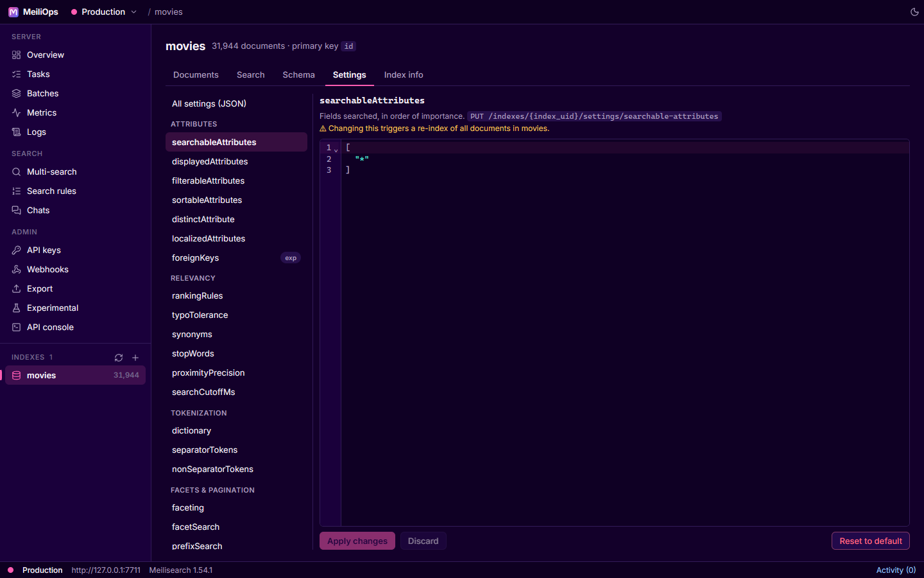The height and width of the screenshot is (578, 924).
Task: Click the Experimental flask icon
Action: click(17, 308)
